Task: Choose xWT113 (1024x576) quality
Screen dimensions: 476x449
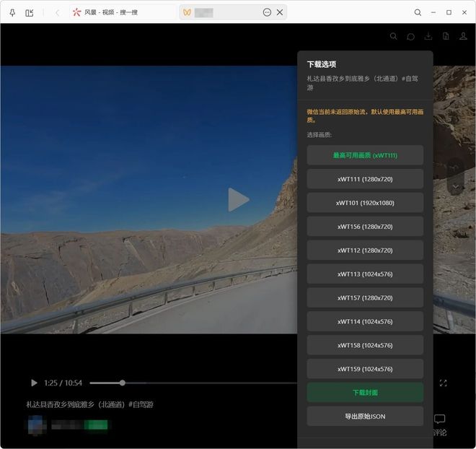Action: (365, 274)
